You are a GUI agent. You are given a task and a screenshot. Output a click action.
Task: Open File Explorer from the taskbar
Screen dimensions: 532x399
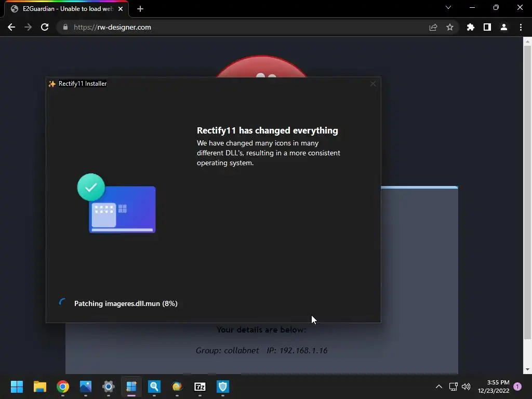point(39,387)
